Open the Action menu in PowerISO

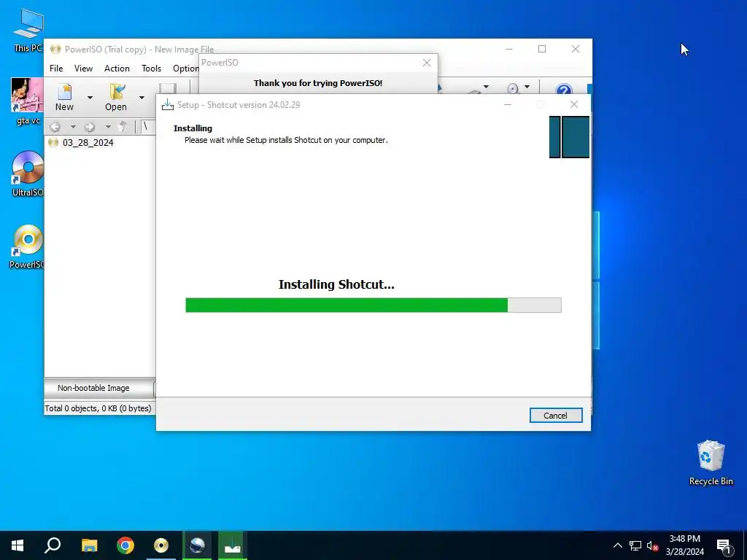117,68
